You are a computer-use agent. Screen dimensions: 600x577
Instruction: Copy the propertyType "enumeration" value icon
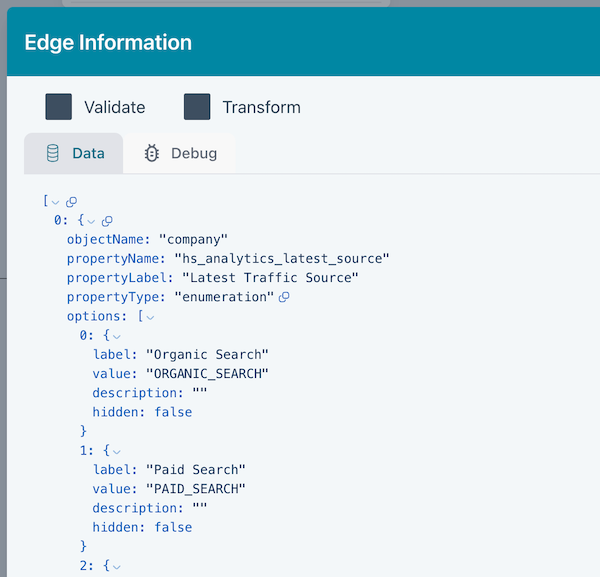pyautogui.click(x=284, y=297)
